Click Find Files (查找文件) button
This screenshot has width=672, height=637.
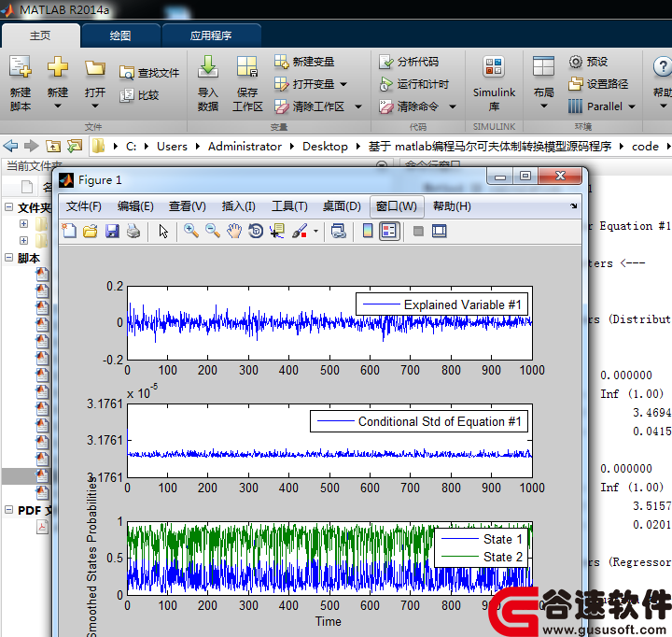[x=149, y=73]
